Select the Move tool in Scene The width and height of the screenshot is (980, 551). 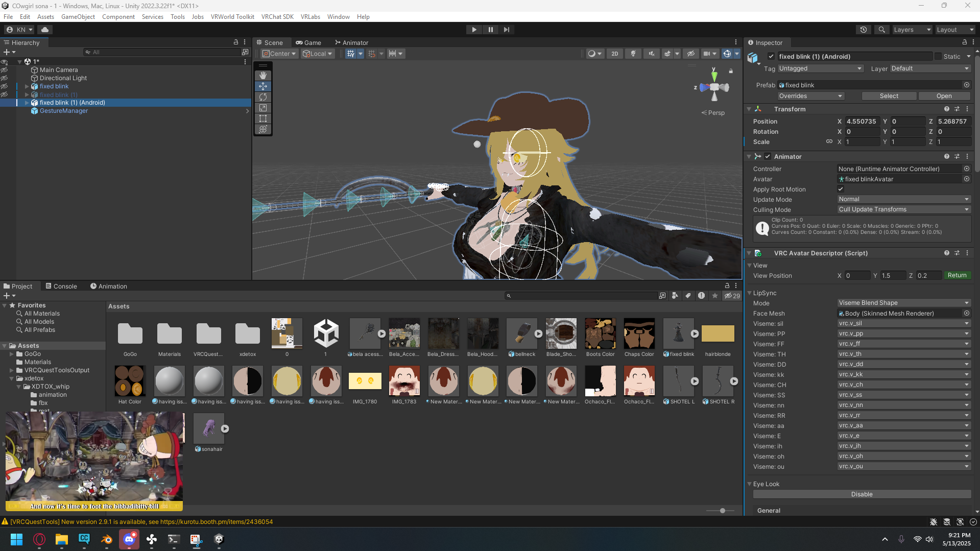[263, 86]
